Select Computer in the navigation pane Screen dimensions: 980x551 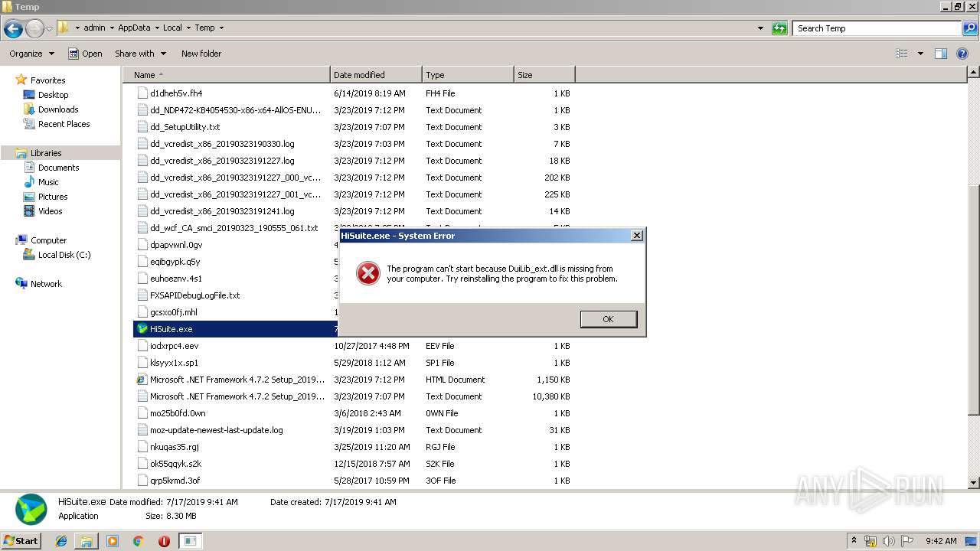coord(48,240)
